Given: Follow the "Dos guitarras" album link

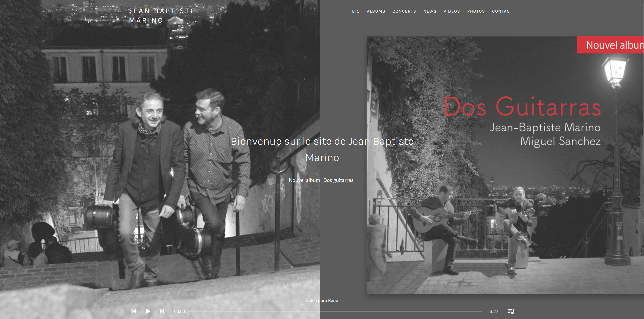Looking at the screenshot, I should (338, 180).
